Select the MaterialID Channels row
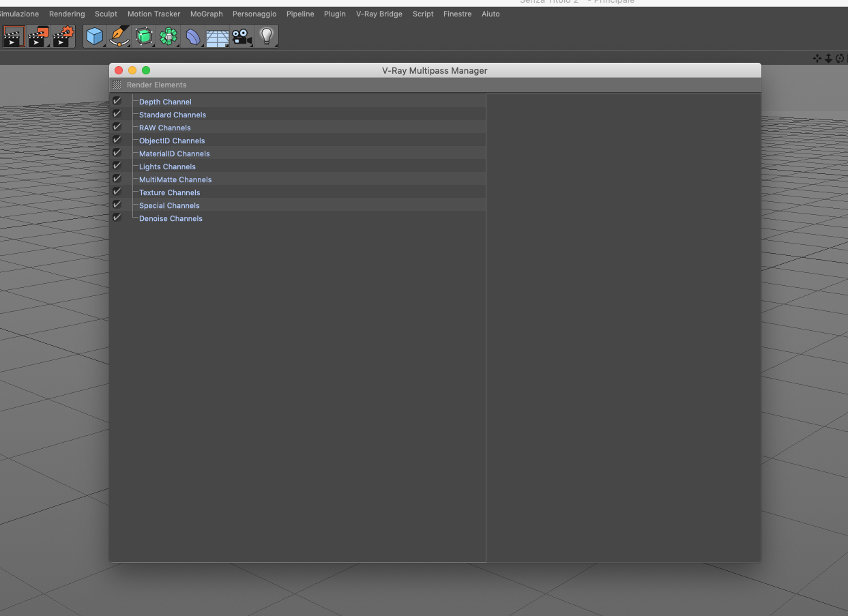Viewport: 848px width, 616px height. pyautogui.click(x=297, y=153)
